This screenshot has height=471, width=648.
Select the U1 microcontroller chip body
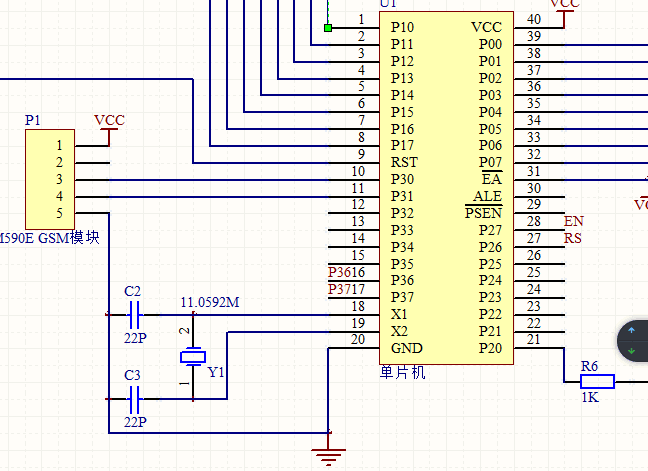pos(446,188)
